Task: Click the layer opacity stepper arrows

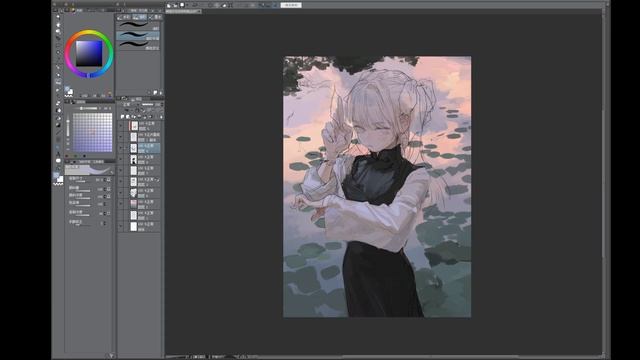Action: 162,104
